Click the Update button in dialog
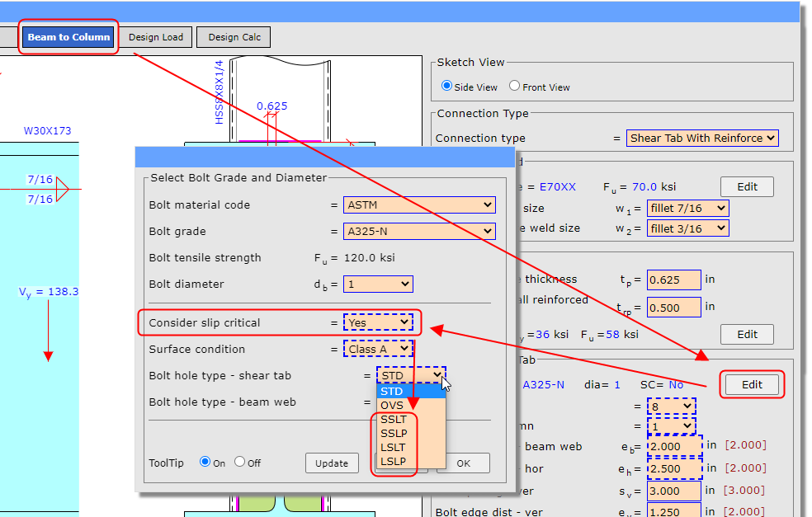The width and height of the screenshot is (812, 517). tap(332, 463)
